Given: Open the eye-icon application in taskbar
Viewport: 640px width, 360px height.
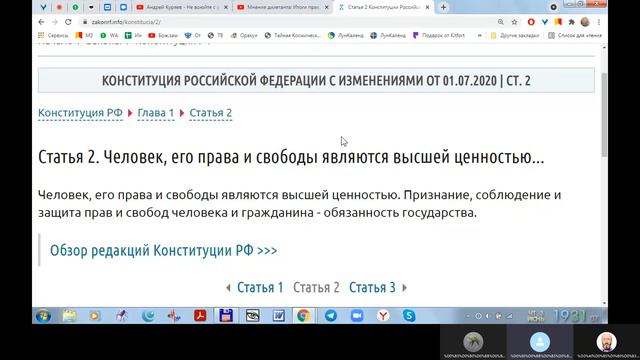Looking at the screenshot, I should pyautogui.click(x=252, y=316).
